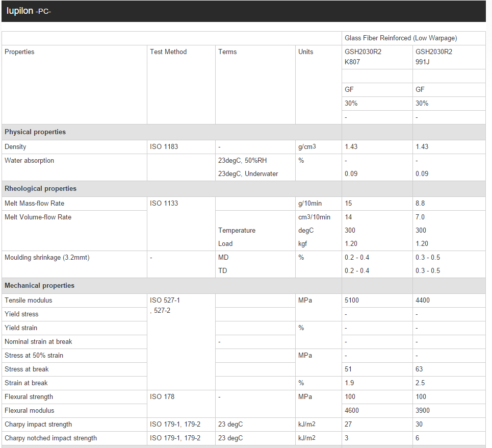Click the MD terms text
Image resolution: width=492 pixels, height=448 pixels.
(x=223, y=258)
